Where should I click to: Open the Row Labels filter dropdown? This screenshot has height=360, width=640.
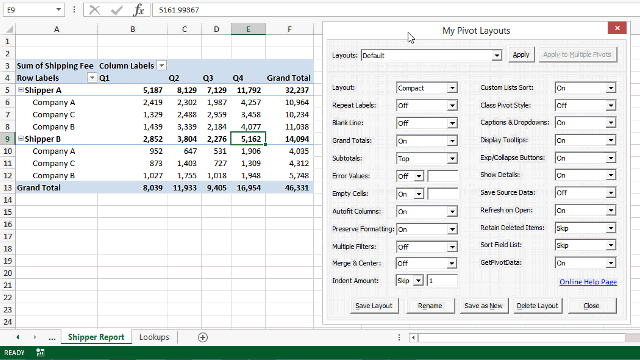tap(92, 78)
